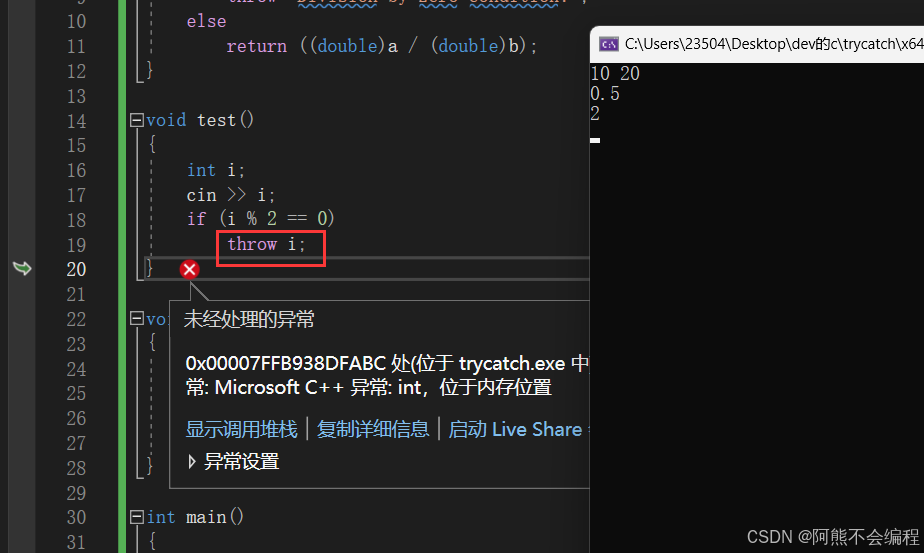Expand the 异常设置 exception settings section
The height and width of the screenshot is (553, 924).
(192, 462)
